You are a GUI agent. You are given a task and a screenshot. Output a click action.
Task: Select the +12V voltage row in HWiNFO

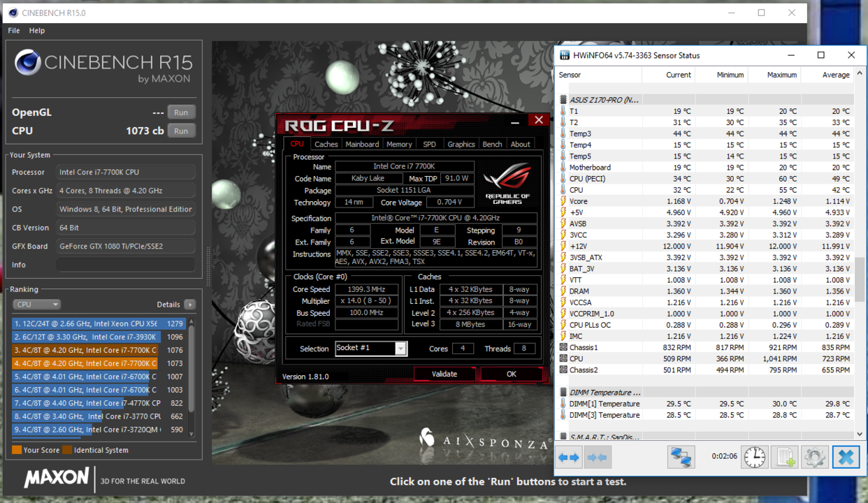[705, 247]
